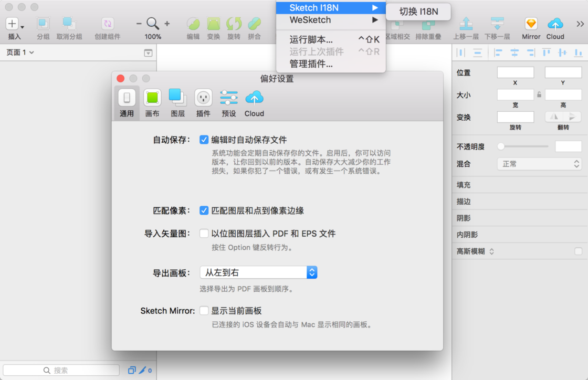This screenshot has width=588, height=380.
Task: Click the X position input field
Action: pos(515,73)
